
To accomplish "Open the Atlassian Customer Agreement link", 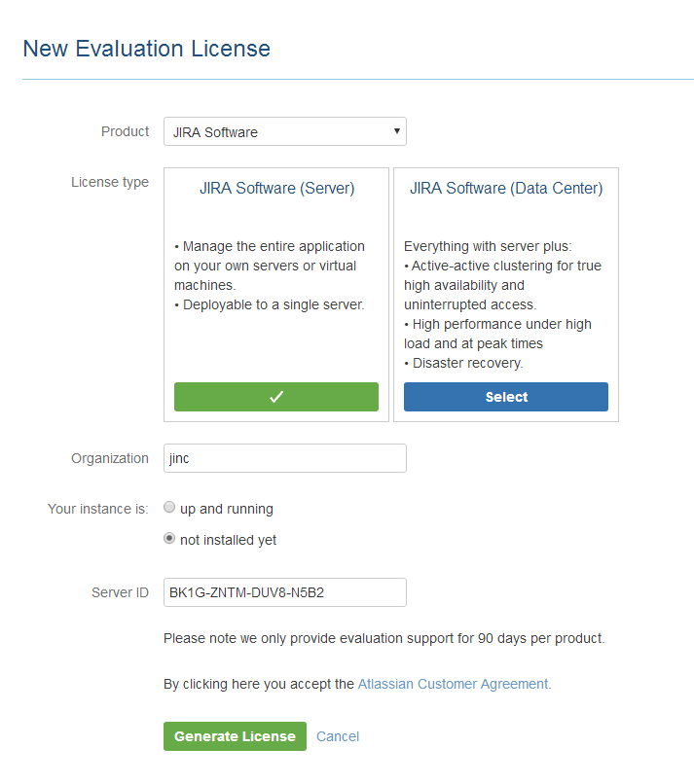I will [x=454, y=684].
